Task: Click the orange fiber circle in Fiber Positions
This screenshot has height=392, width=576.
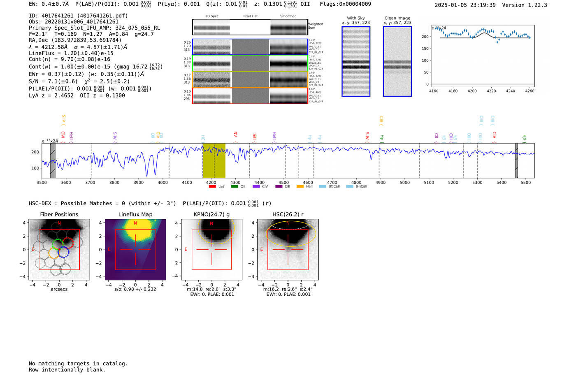Action: coord(54,253)
